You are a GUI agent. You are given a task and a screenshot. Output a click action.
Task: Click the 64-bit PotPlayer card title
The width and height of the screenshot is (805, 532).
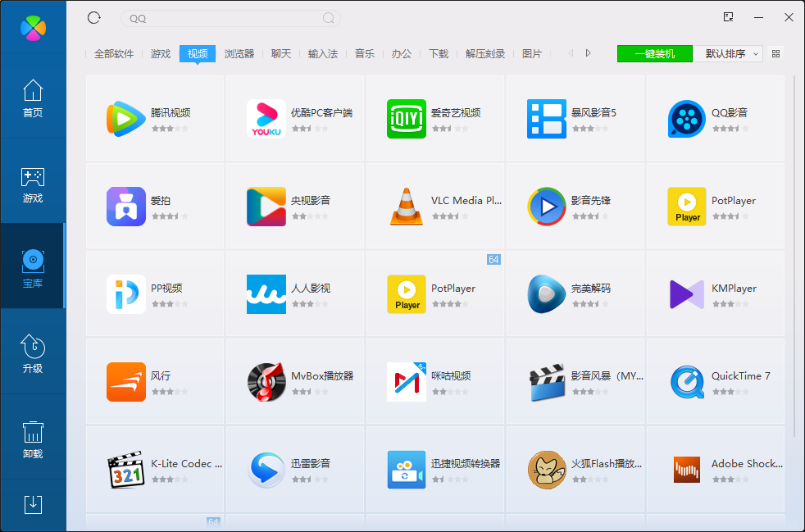453,288
